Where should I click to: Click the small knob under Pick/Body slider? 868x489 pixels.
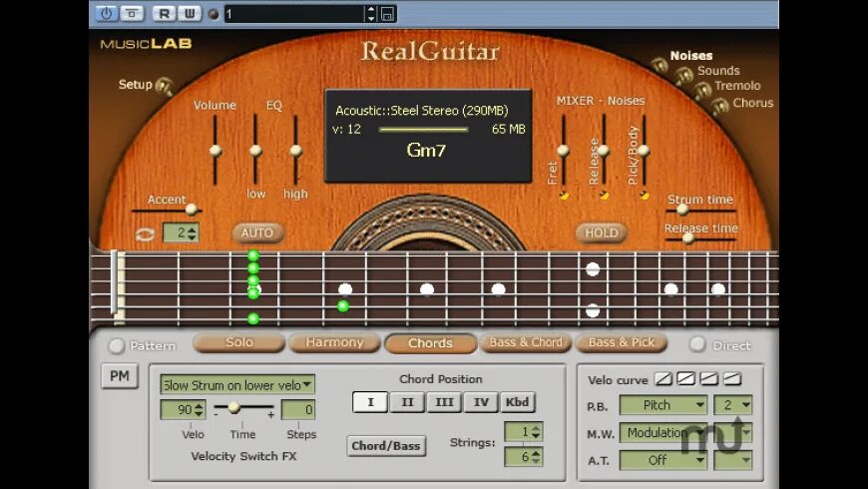[644, 195]
